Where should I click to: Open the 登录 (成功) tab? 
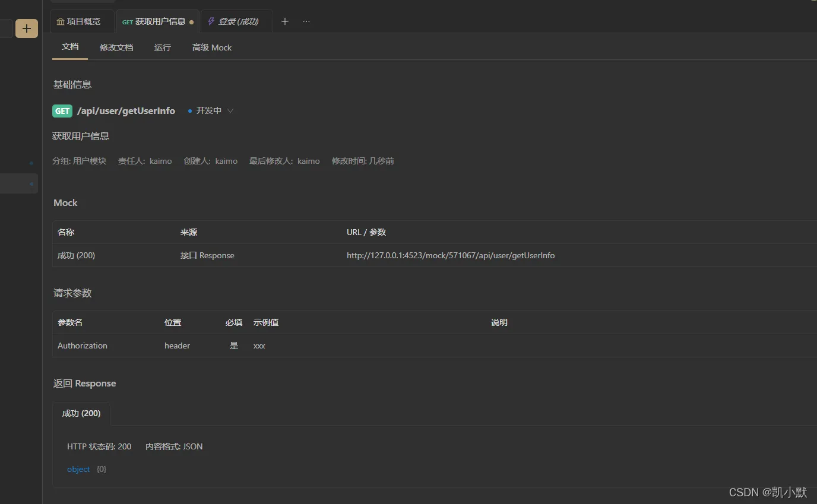236,21
